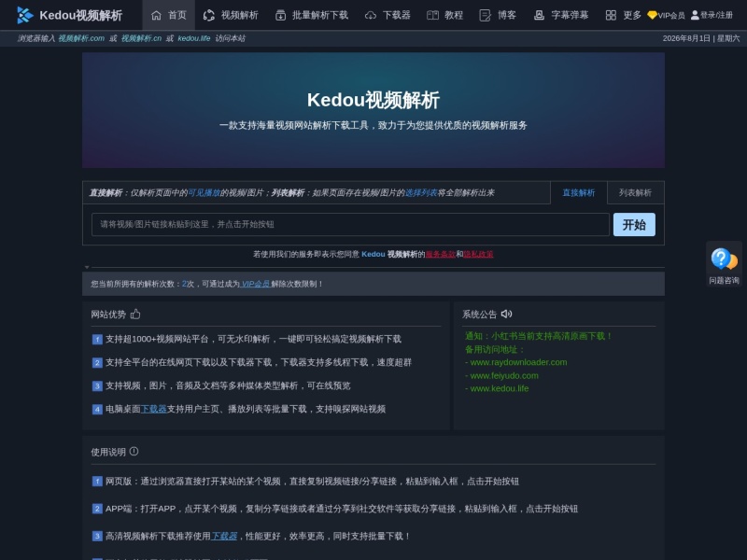Image resolution: width=747 pixels, height=560 pixels.
Task: Click the Kedou logo icon
Action: [x=25, y=15]
